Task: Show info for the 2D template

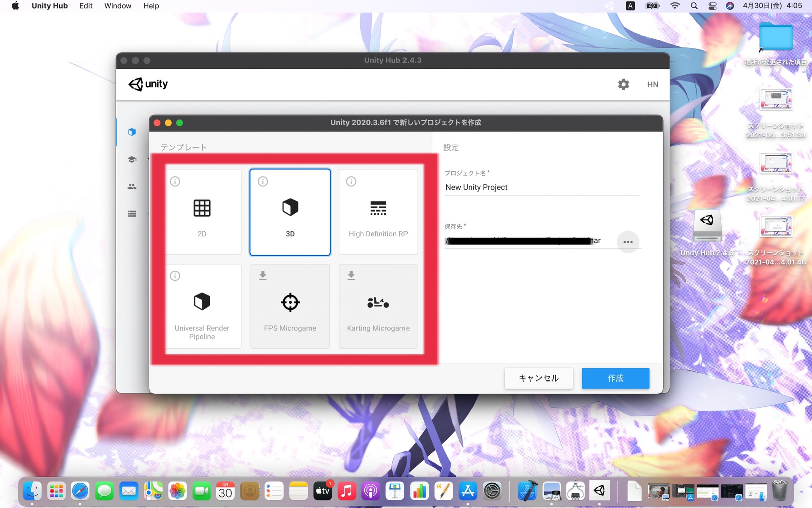Action: tap(175, 181)
